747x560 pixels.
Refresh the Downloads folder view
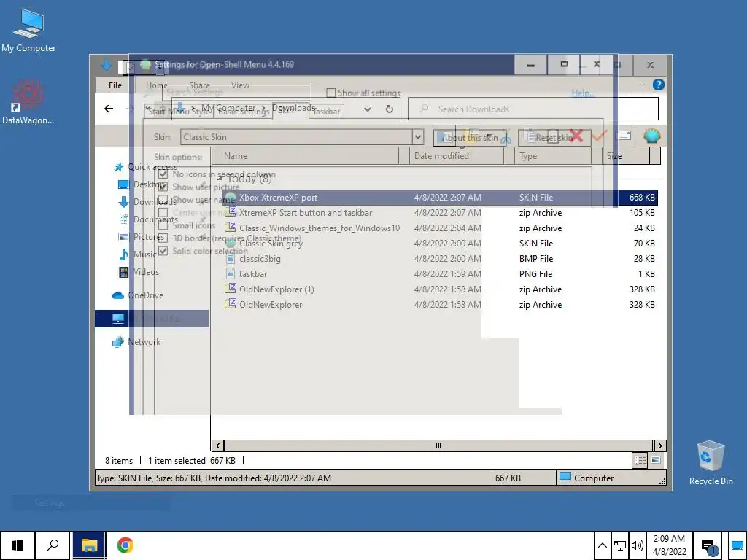pyautogui.click(x=390, y=109)
